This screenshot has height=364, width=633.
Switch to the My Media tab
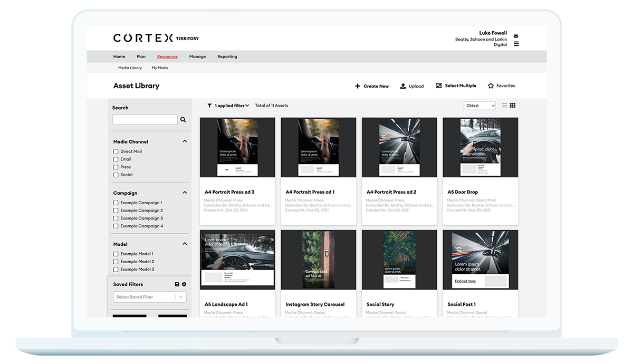click(x=160, y=68)
